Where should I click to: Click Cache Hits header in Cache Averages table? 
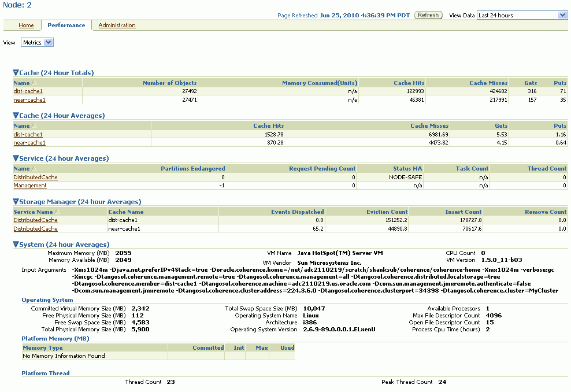click(268, 125)
